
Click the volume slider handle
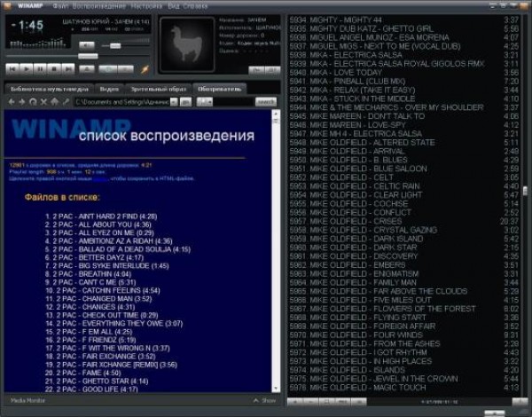pyautogui.click(x=115, y=45)
